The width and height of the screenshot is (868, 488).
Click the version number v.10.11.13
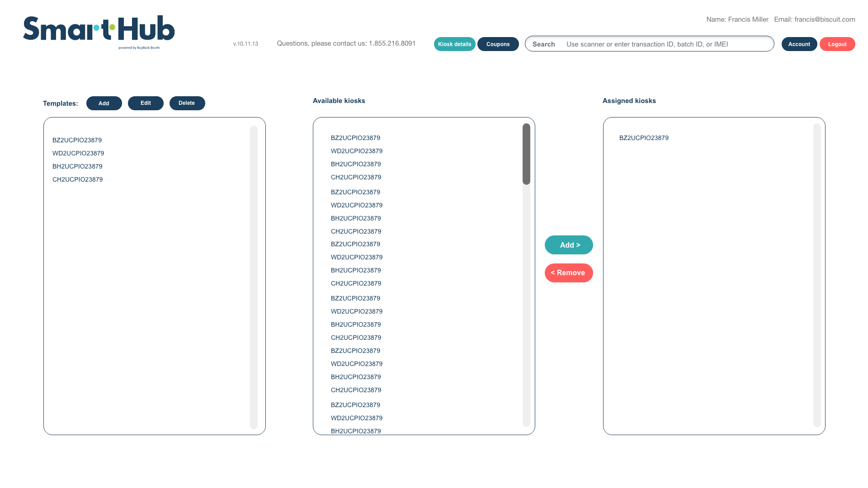[x=245, y=44]
